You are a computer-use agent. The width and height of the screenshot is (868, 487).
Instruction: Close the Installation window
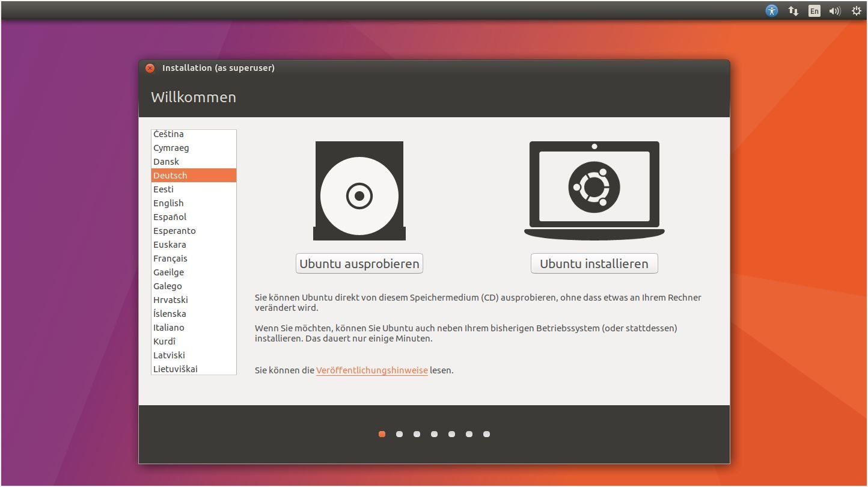[150, 68]
